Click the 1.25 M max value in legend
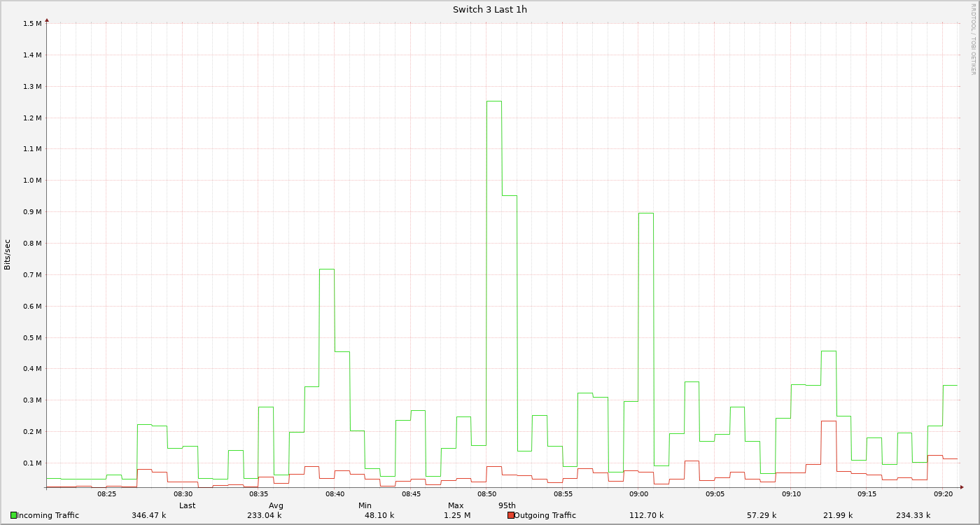The height and width of the screenshot is (525, 980). click(457, 515)
